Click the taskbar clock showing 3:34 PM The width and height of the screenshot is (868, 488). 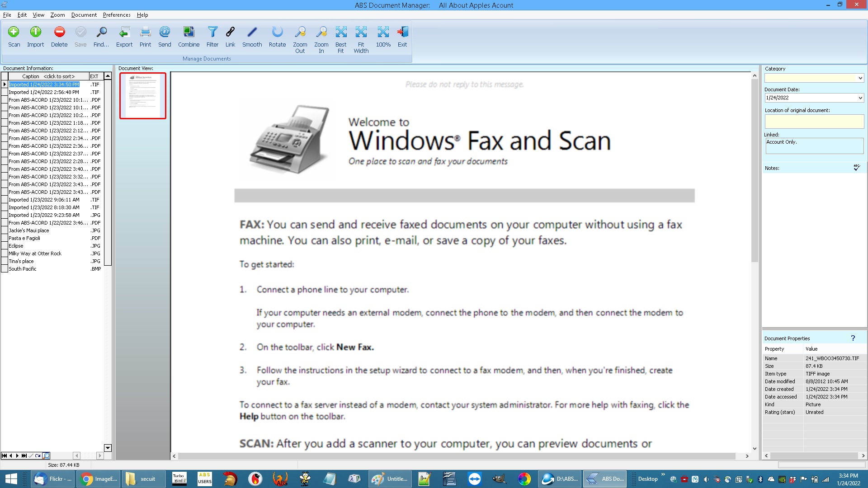(x=848, y=479)
